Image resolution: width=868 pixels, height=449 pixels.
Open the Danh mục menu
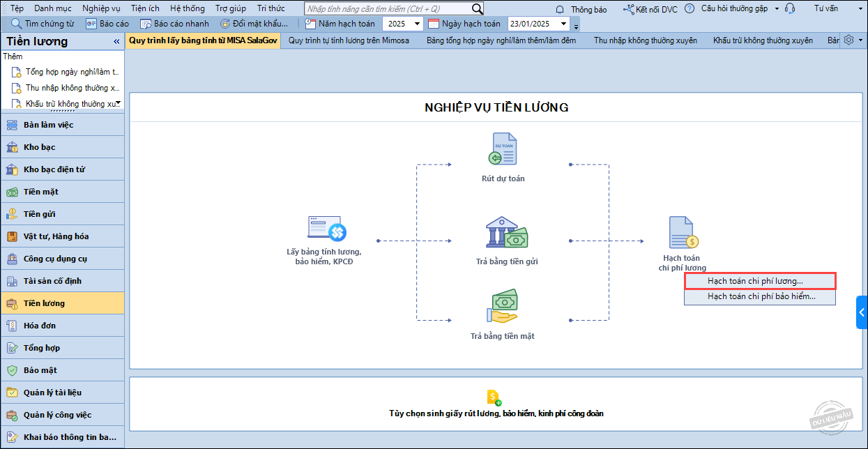(52, 8)
